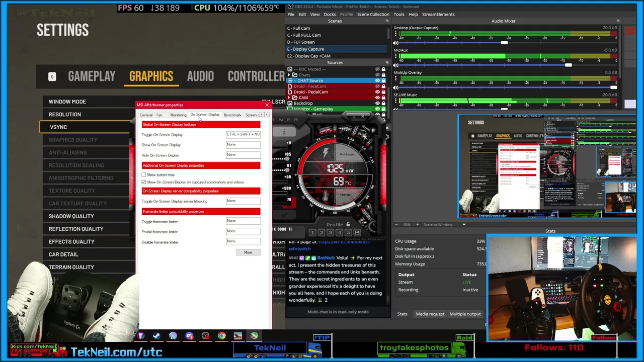Open the OBS Docks menu

(330, 15)
